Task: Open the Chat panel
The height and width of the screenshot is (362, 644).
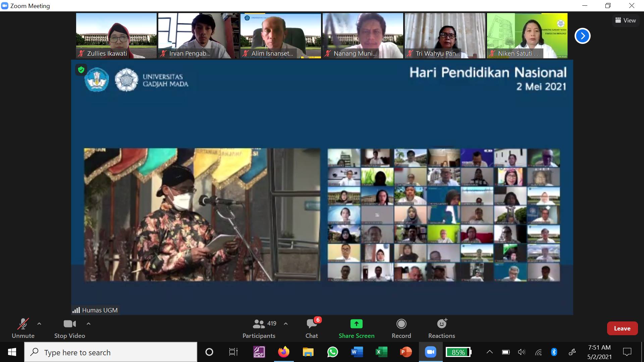Action: click(312, 328)
